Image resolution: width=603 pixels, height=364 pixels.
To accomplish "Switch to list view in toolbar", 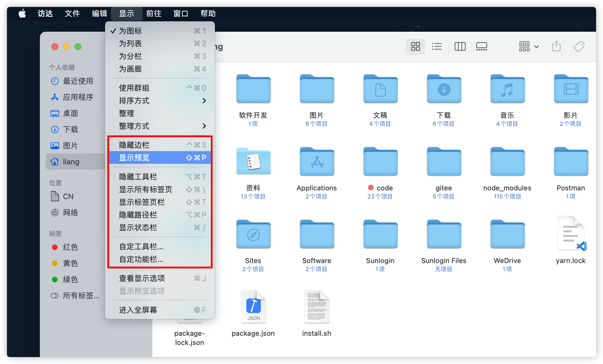I will click(x=437, y=46).
